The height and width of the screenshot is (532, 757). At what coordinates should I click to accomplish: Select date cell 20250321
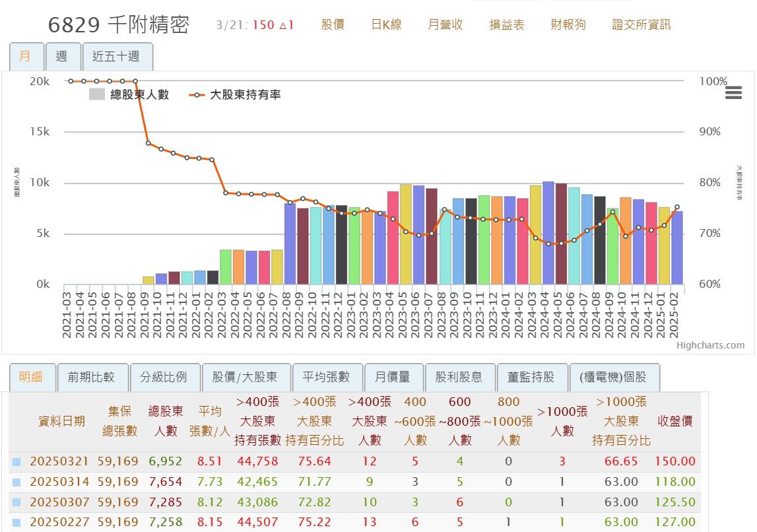pyautogui.click(x=59, y=461)
